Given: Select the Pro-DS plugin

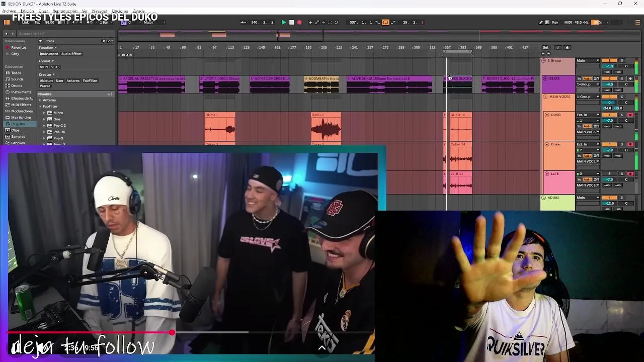Looking at the screenshot, I should [x=59, y=132].
